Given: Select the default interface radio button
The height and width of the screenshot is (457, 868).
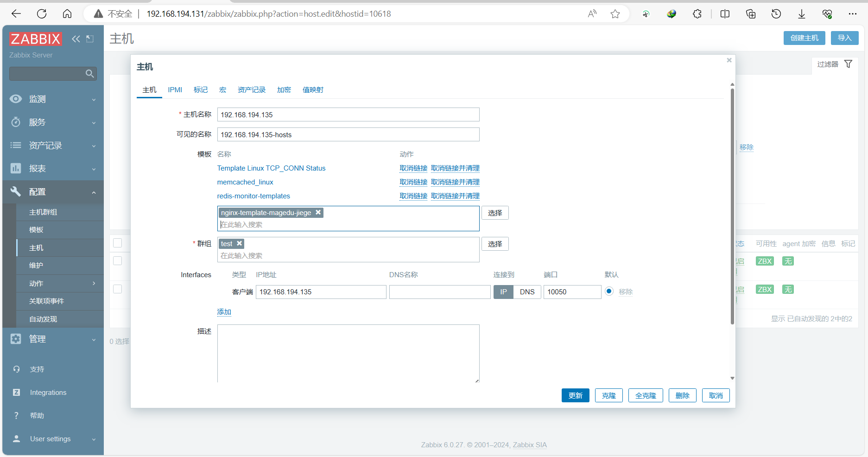Looking at the screenshot, I should pos(609,291).
